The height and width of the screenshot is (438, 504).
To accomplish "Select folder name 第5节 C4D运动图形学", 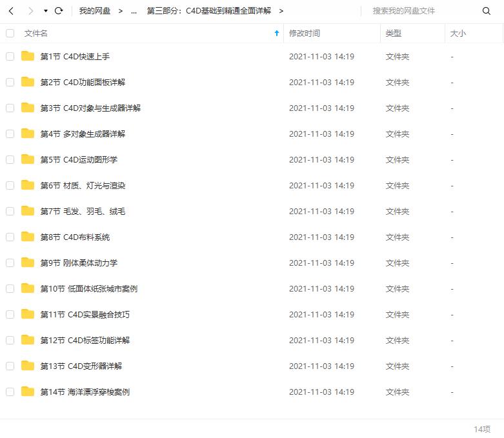I will (x=79, y=160).
